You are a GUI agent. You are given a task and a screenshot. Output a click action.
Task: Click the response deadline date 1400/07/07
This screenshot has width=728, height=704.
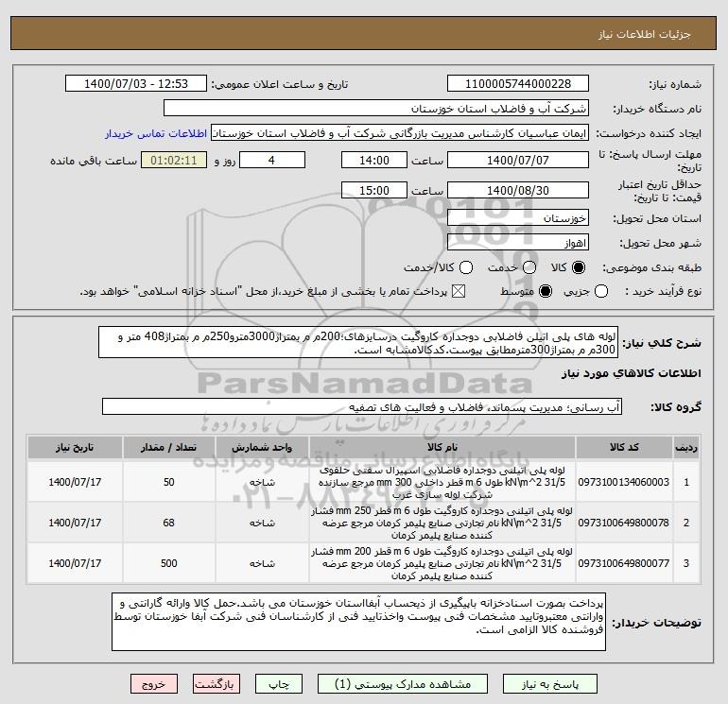click(518, 161)
